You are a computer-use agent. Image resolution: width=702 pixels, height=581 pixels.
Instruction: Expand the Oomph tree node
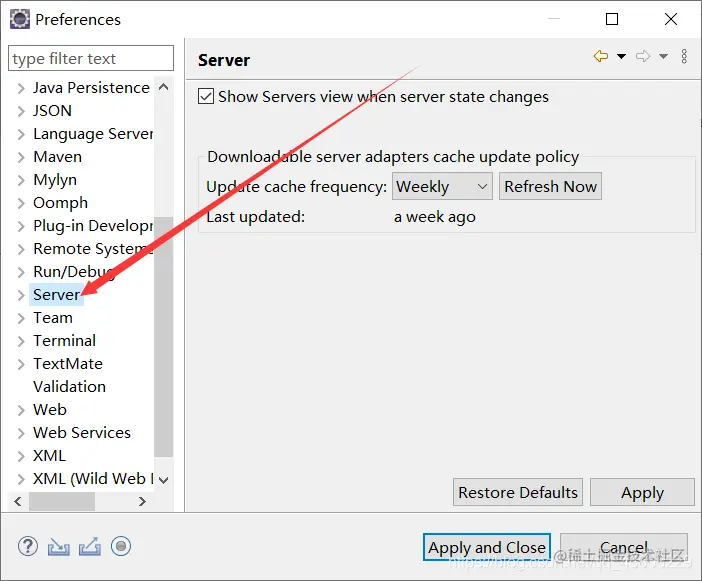pyautogui.click(x=21, y=203)
